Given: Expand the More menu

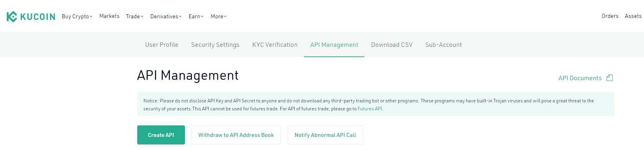Looking at the screenshot, I should pyautogui.click(x=218, y=17).
